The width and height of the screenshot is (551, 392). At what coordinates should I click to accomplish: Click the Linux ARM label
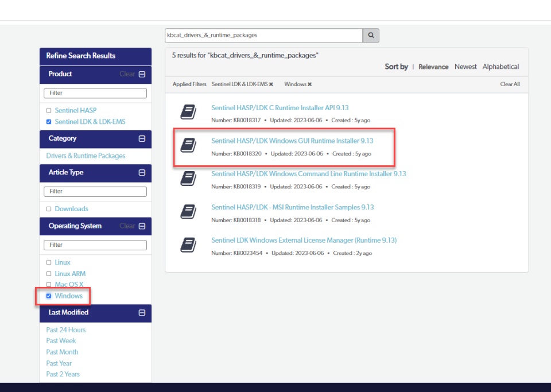70,274
